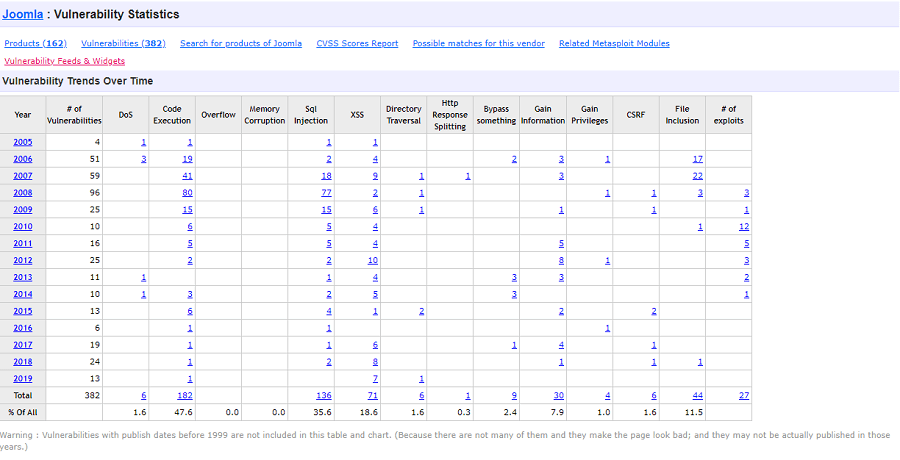900x460 pixels.
Task: Click total Bypass something 9 link
Action: point(515,396)
